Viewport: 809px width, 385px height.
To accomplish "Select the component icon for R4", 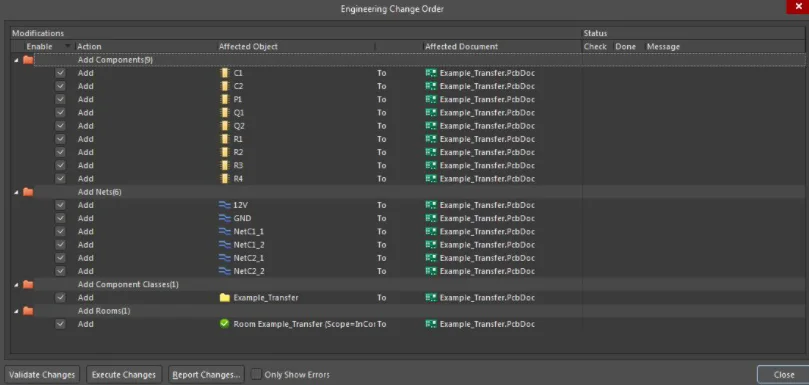I will click(224, 179).
